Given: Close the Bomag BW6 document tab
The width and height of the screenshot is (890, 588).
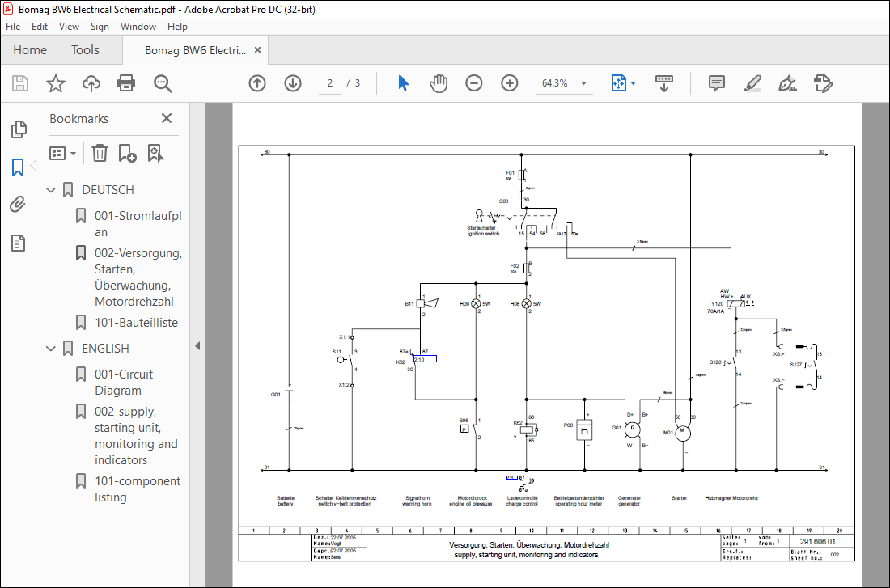Looking at the screenshot, I should (x=257, y=50).
